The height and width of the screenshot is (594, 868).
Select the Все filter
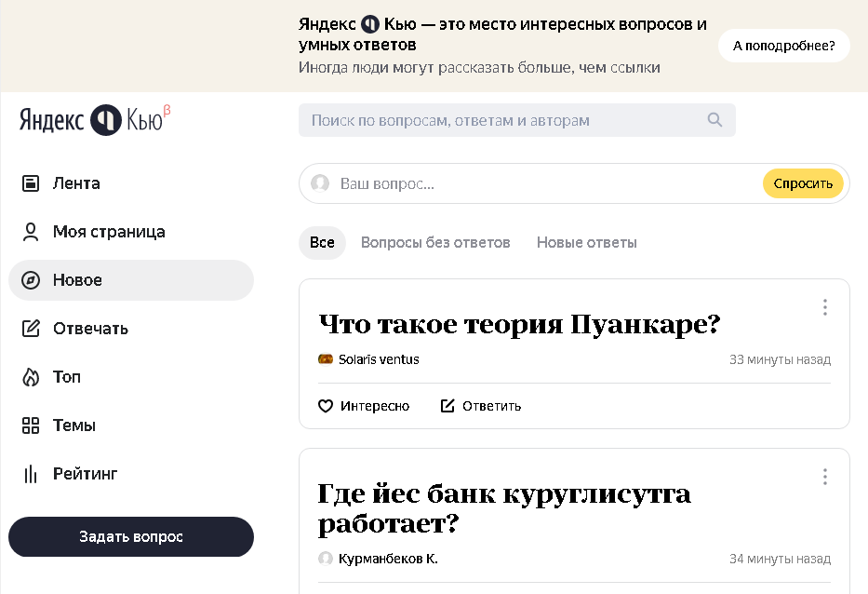tap(322, 242)
